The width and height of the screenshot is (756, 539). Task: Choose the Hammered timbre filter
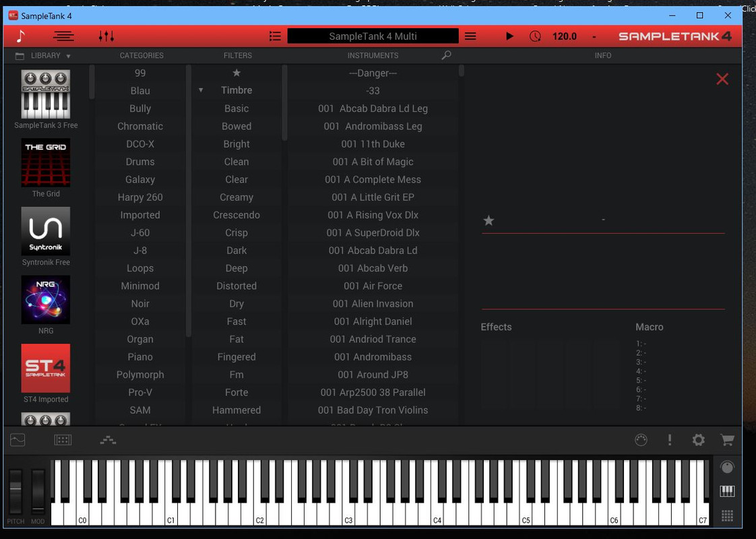(237, 410)
